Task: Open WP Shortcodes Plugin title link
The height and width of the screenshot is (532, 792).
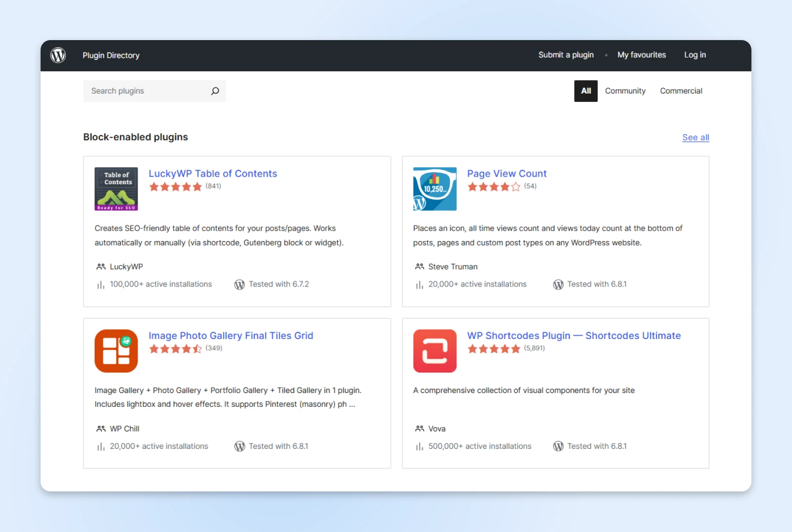Action: point(574,336)
